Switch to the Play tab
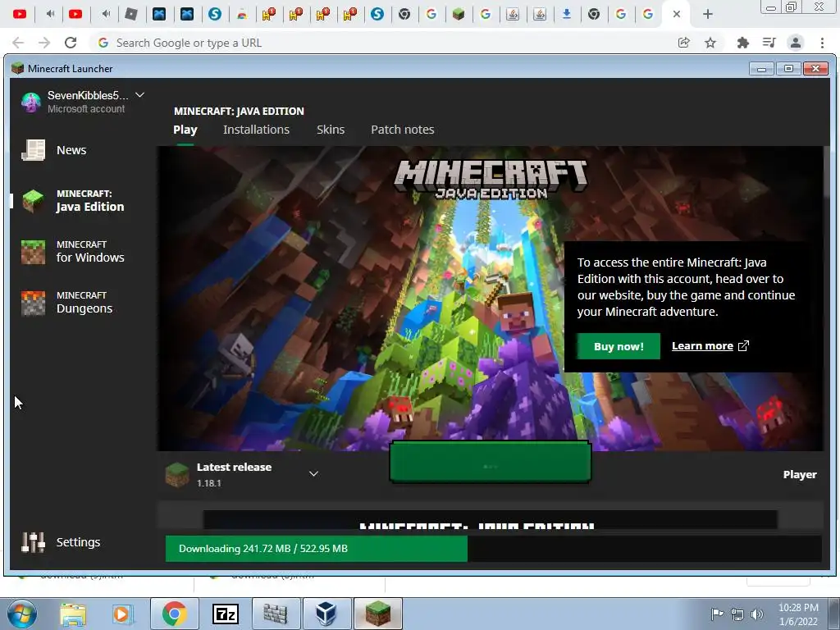 coord(185,130)
